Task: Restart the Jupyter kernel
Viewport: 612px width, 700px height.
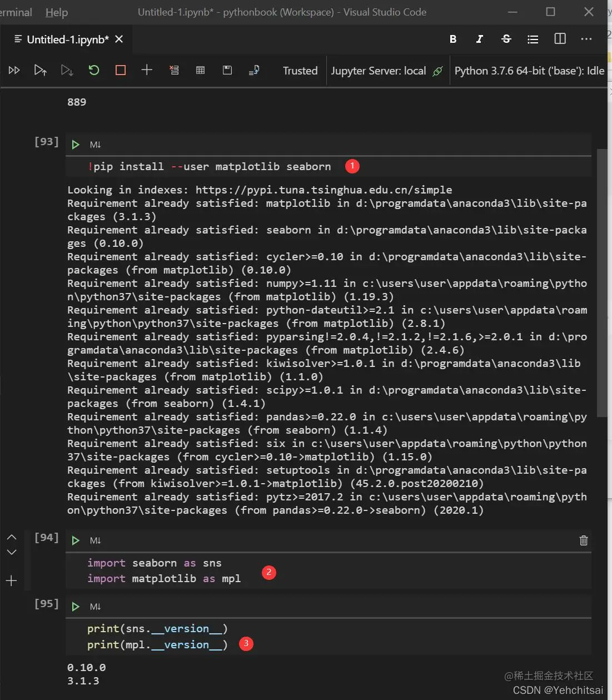Action: pos(94,70)
